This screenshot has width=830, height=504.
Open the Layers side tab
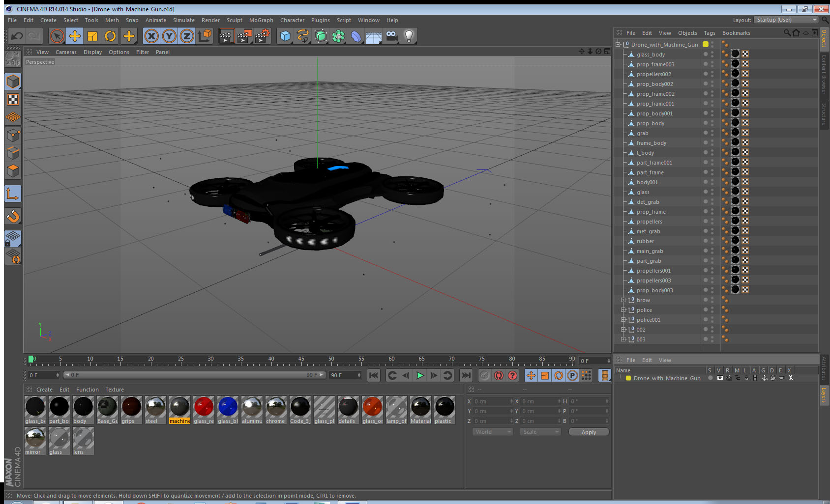point(824,394)
